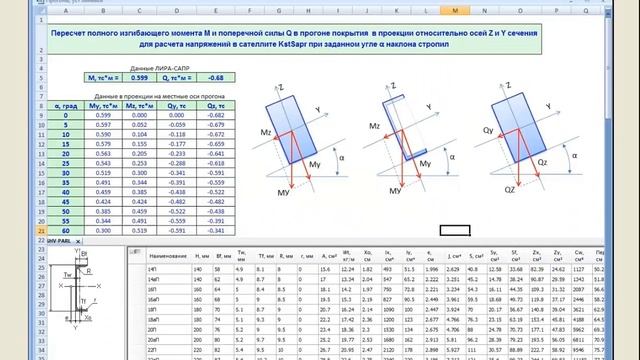Click the 'R, мм' column header
Screen dimensions: 640x360
point(287,256)
